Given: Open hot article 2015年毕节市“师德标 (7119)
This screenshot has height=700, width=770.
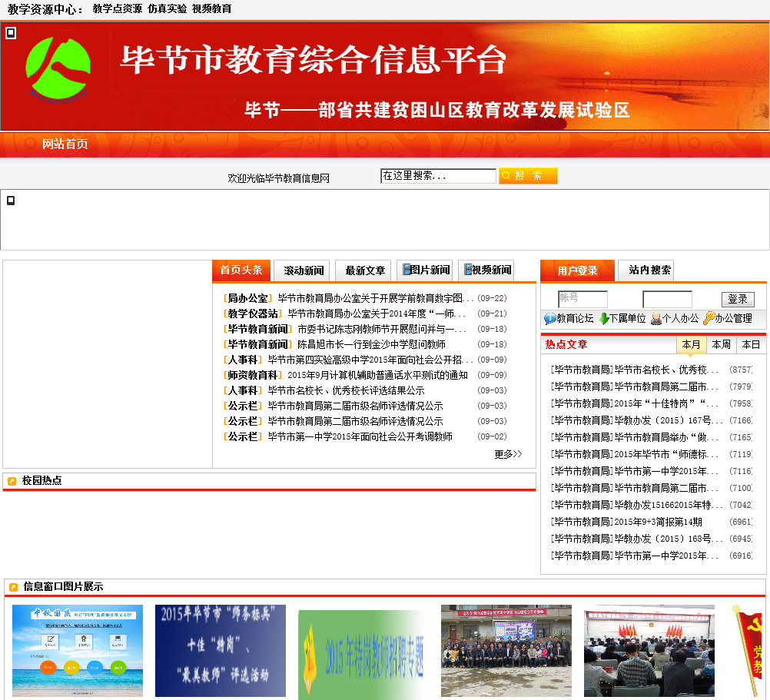Looking at the screenshot, I should [635, 454].
